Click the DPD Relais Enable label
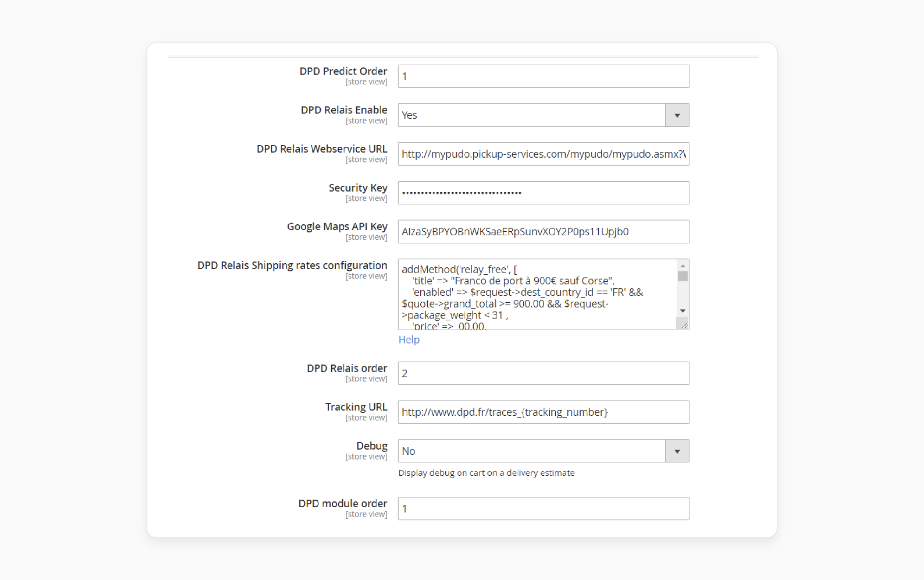 click(x=344, y=110)
